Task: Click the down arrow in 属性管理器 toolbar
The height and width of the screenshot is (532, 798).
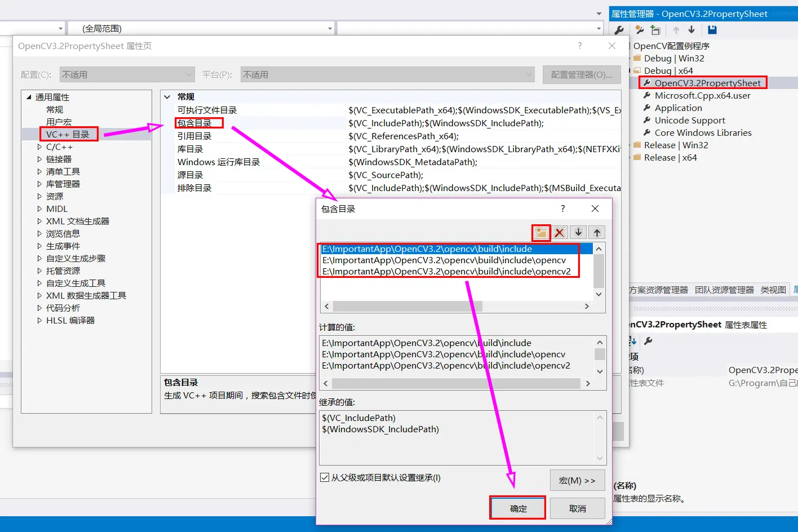Action: pyautogui.click(x=691, y=30)
